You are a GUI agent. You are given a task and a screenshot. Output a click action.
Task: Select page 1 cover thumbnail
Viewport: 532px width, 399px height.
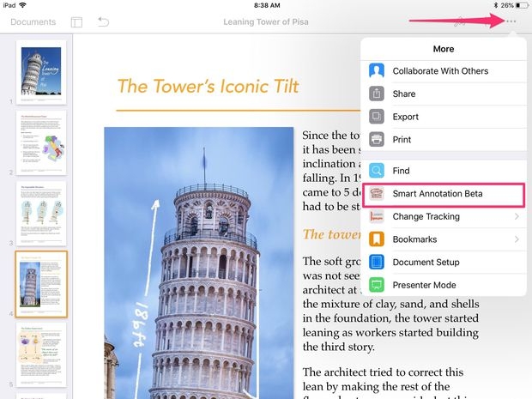point(41,72)
